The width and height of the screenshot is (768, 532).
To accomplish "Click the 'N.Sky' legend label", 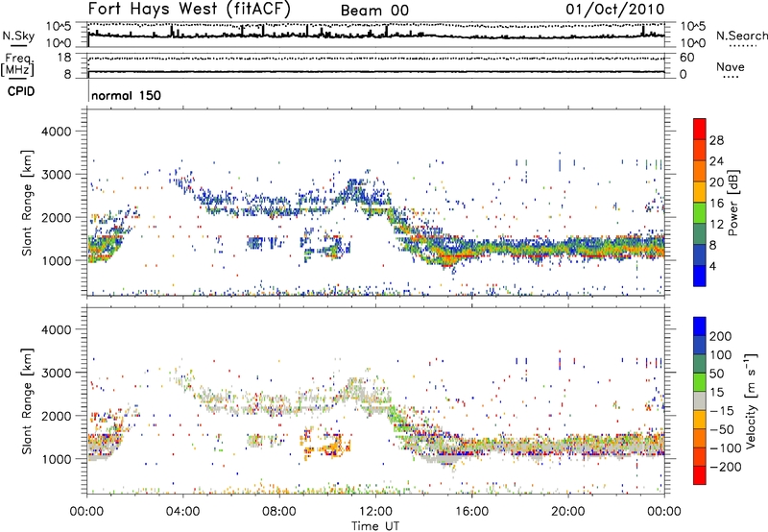I will tap(18, 36).
